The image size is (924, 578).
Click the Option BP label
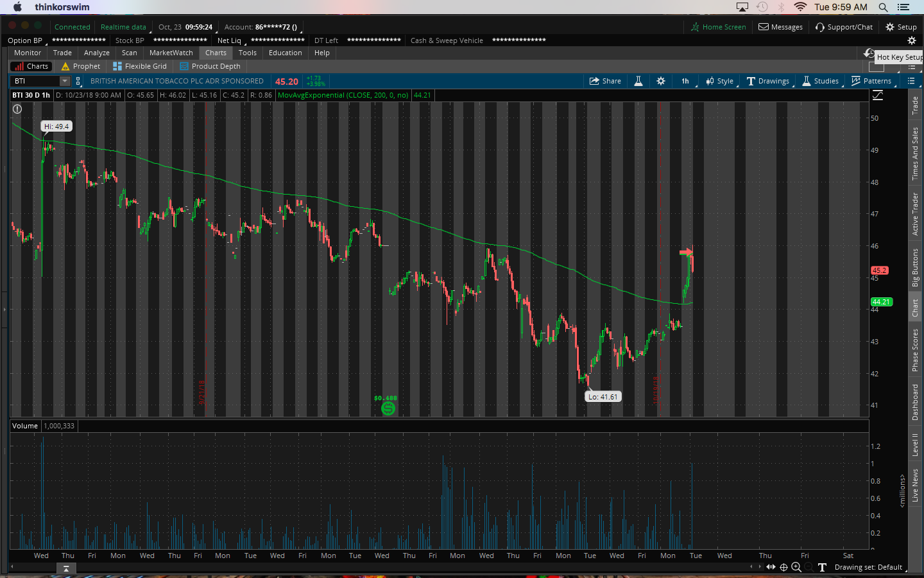25,40
